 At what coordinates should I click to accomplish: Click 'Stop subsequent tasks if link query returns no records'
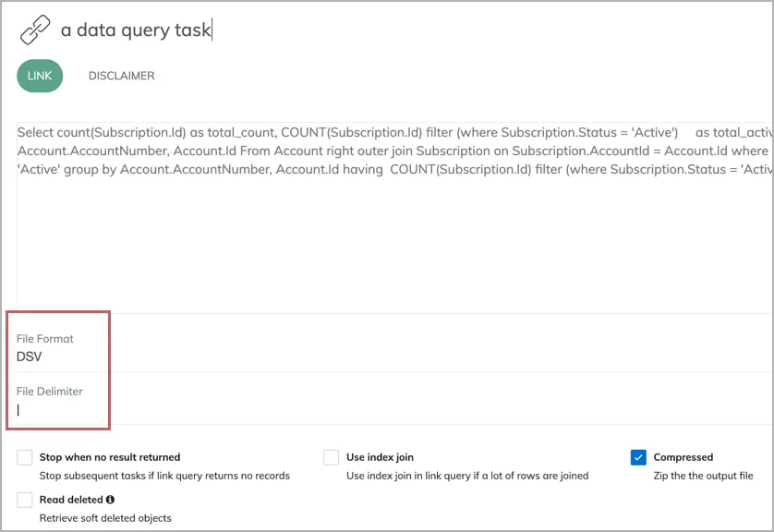pos(164,476)
